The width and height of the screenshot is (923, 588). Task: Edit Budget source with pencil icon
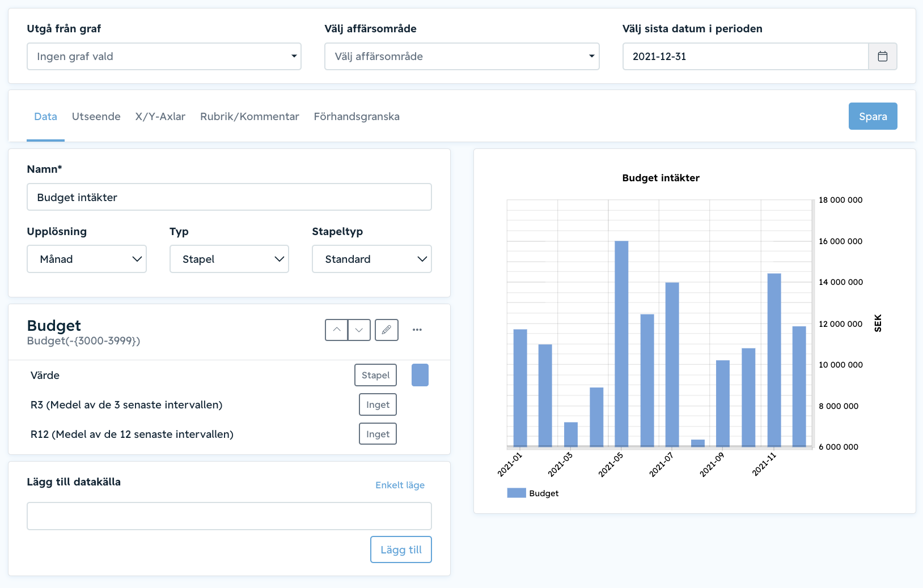[x=387, y=330]
